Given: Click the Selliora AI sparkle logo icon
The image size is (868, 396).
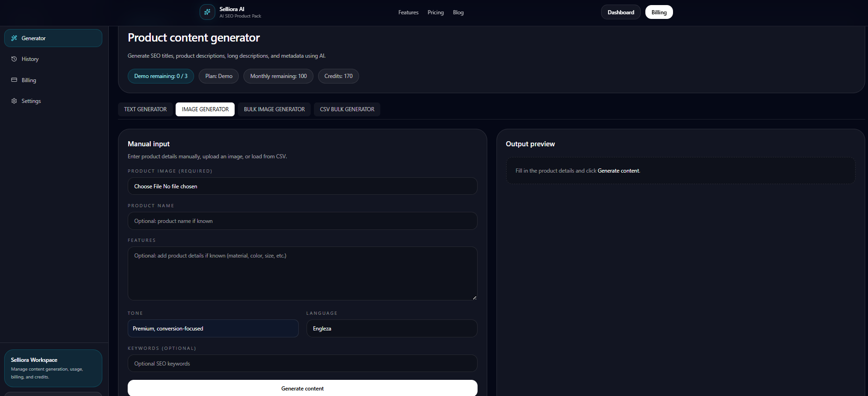Looking at the screenshot, I should (207, 12).
